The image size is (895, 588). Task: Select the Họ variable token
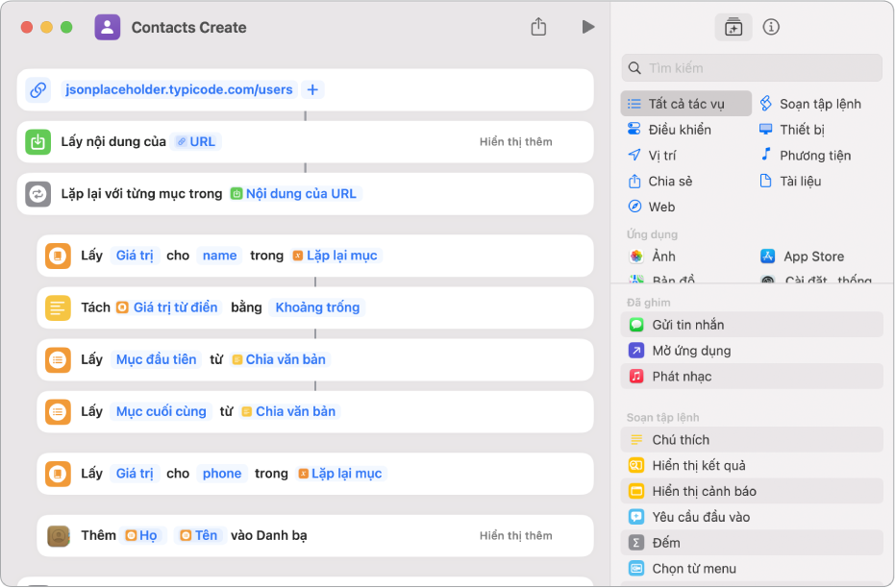pyautogui.click(x=141, y=536)
